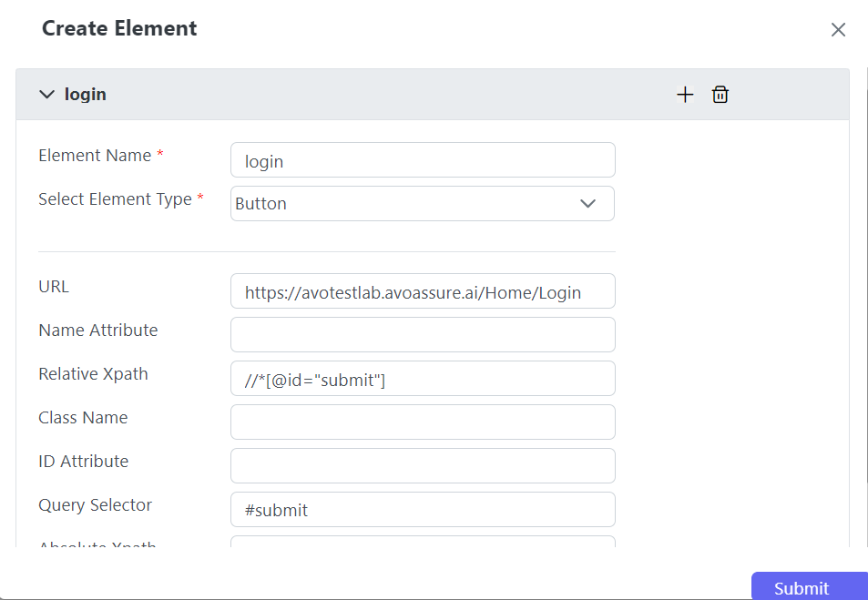Delete the login element with trash icon

pyautogui.click(x=720, y=95)
